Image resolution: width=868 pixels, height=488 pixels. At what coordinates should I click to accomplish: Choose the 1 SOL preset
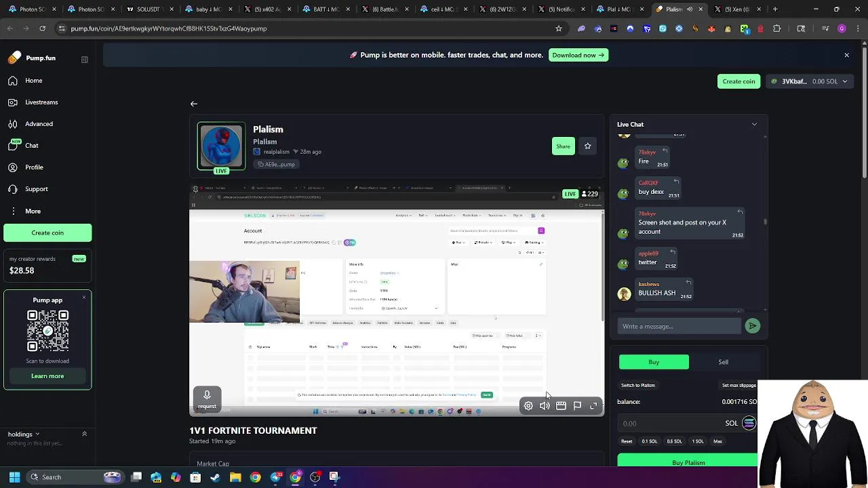pyautogui.click(x=697, y=441)
